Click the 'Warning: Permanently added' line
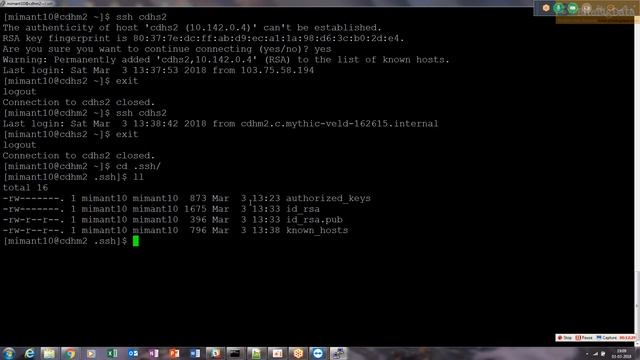 (226, 60)
